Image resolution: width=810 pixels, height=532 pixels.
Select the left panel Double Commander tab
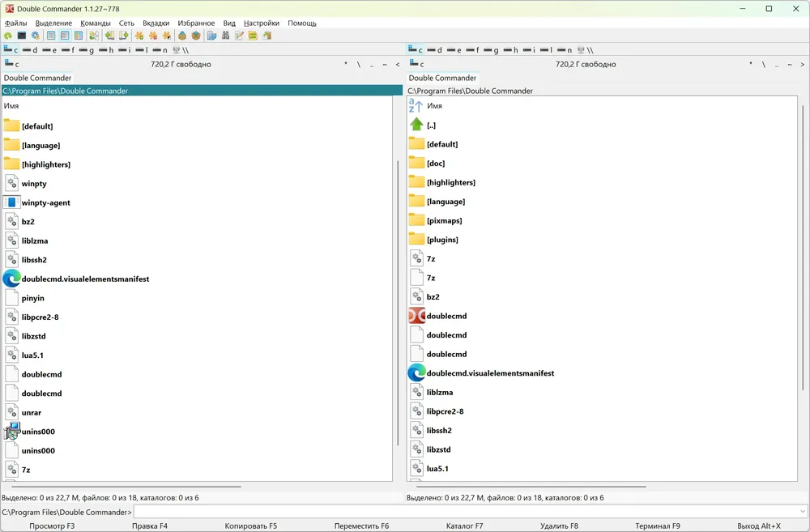(x=37, y=78)
